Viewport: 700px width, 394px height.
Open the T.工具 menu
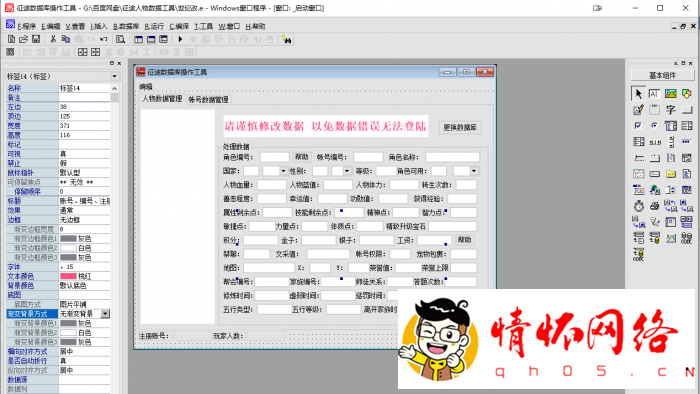(203, 26)
